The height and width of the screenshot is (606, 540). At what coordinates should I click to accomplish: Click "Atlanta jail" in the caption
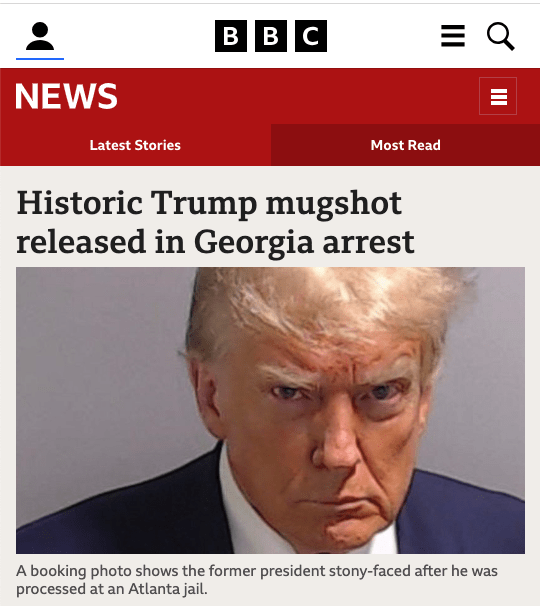[x=168, y=589]
